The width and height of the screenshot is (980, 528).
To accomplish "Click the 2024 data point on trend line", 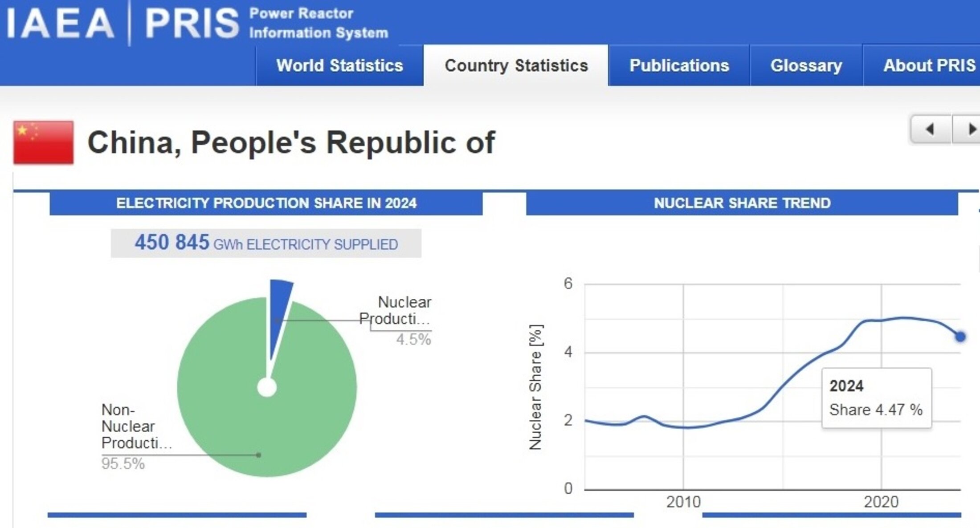I will click(960, 337).
